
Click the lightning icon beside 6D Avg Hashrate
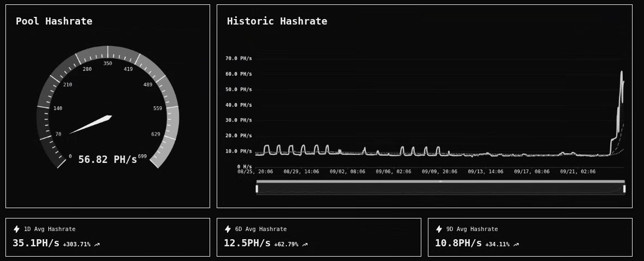228,229
